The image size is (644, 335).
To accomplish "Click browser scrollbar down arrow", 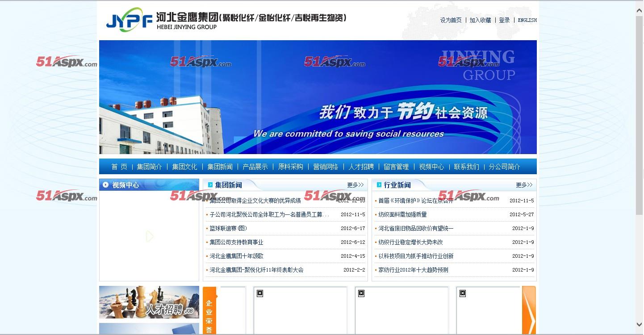I will (640, 324).
